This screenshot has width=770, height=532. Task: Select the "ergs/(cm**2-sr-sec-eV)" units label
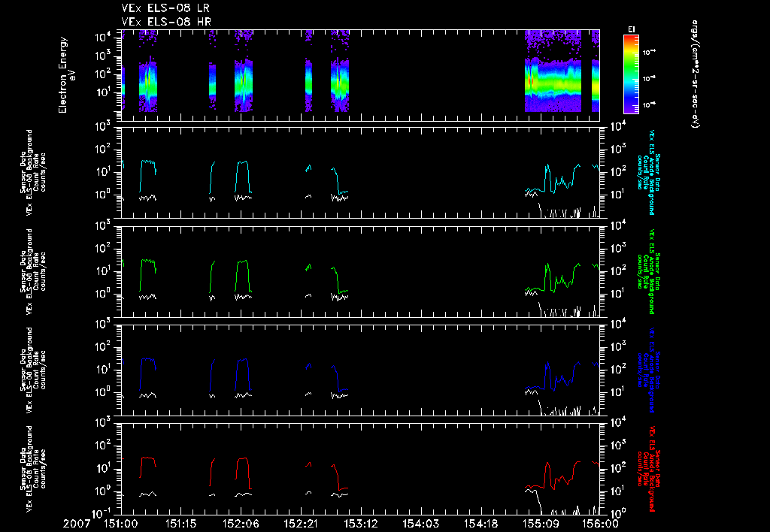coord(695,74)
